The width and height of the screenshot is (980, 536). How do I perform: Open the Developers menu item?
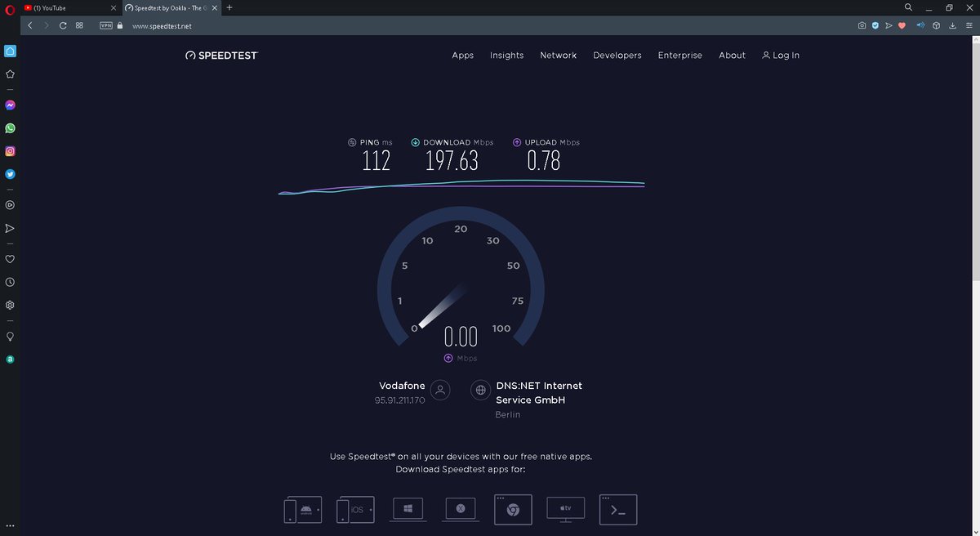[617, 56]
